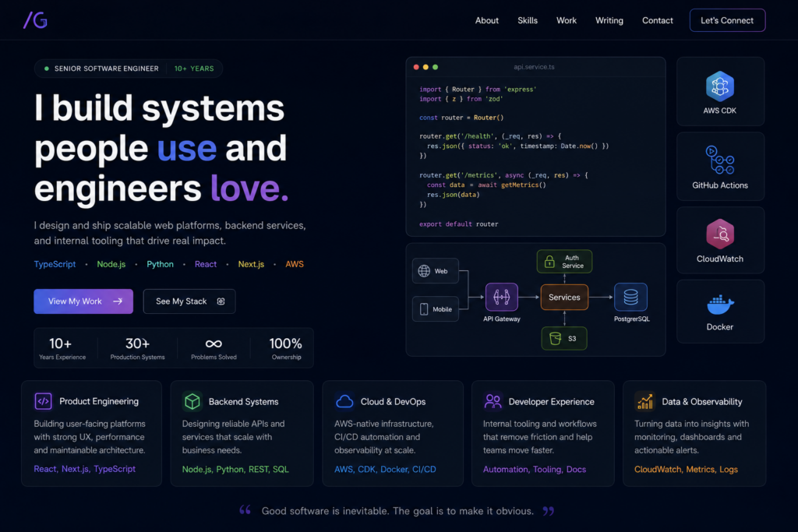Viewport: 798px width, 532px height.
Task: Click the Let's Connect button
Action: click(x=727, y=20)
